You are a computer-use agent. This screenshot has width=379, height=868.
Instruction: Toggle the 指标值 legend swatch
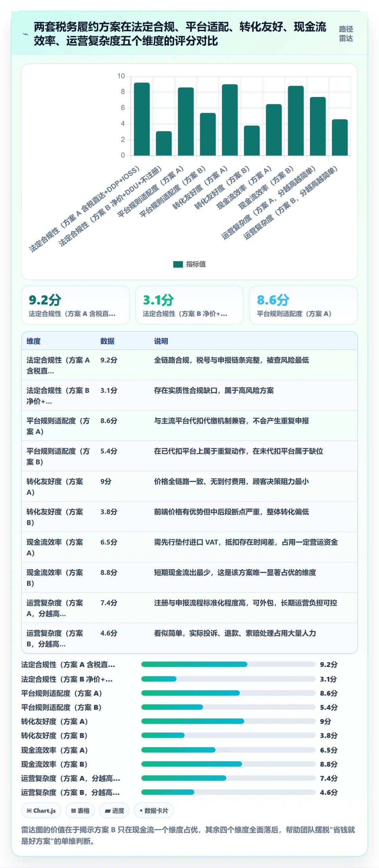(x=178, y=264)
